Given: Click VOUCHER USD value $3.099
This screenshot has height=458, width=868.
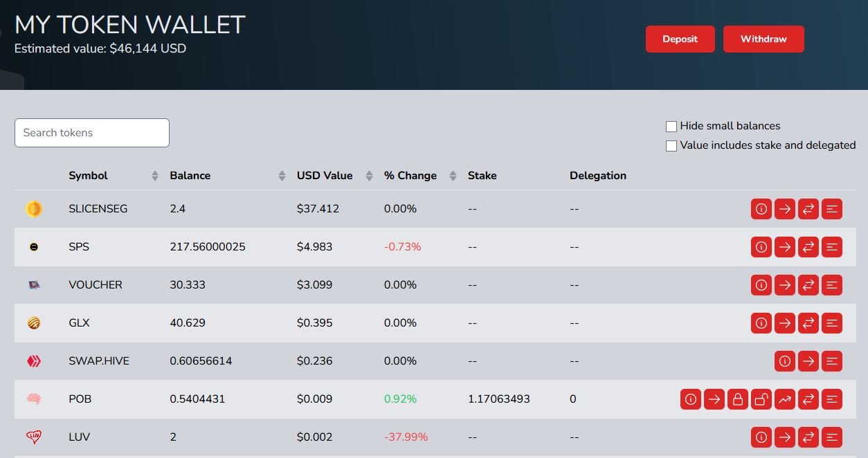Looking at the screenshot, I should [x=315, y=285].
